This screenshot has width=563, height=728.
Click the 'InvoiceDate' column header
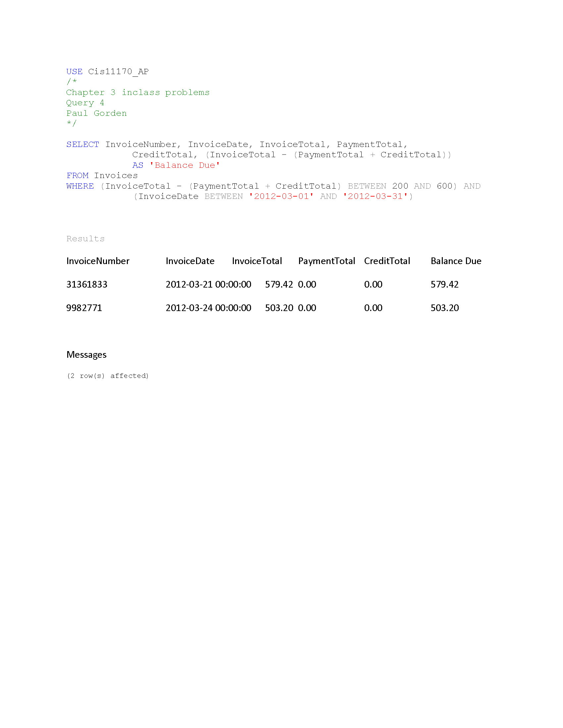coord(190,261)
